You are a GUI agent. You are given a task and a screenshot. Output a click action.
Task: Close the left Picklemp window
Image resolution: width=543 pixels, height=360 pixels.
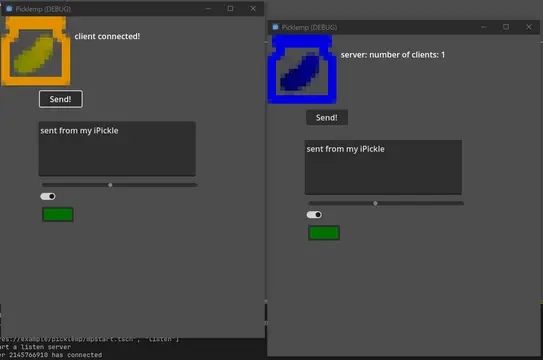click(253, 9)
